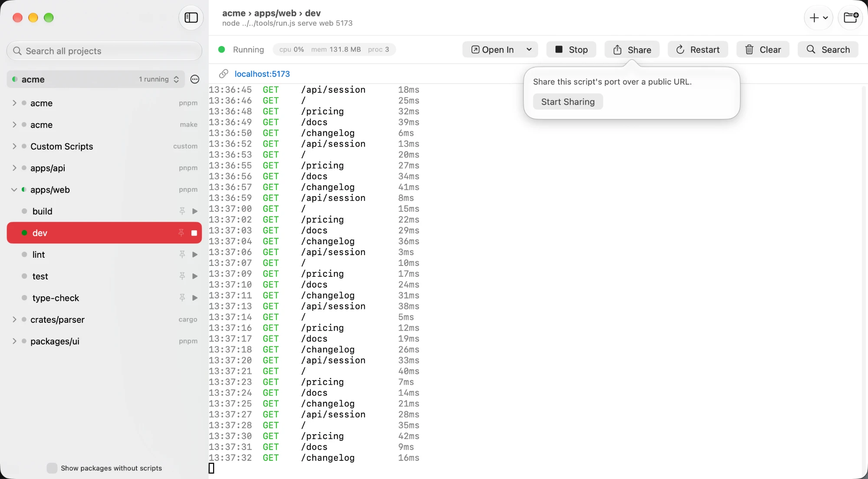868x479 pixels.
Task: Pin the build script
Action: [182, 211]
